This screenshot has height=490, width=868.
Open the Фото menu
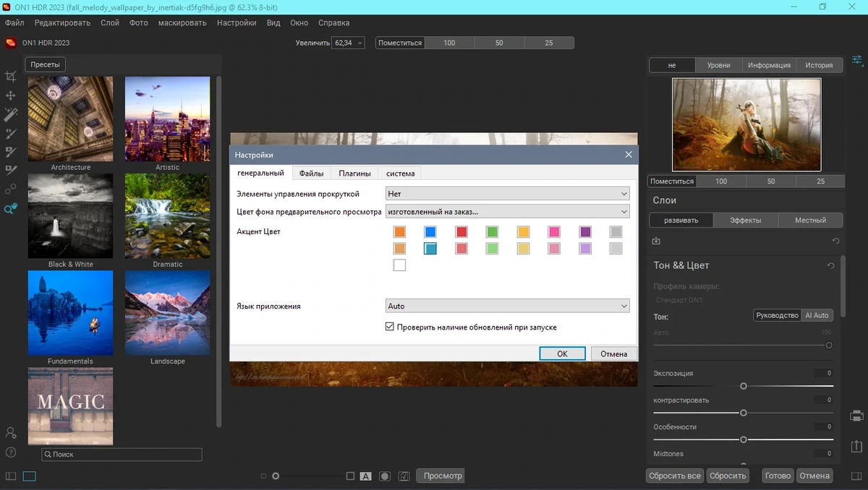coord(138,23)
